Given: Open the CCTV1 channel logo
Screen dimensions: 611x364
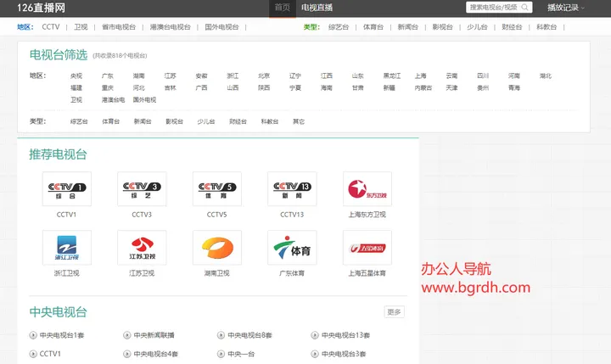Looking at the screenshot, I should tap(67, 189).
